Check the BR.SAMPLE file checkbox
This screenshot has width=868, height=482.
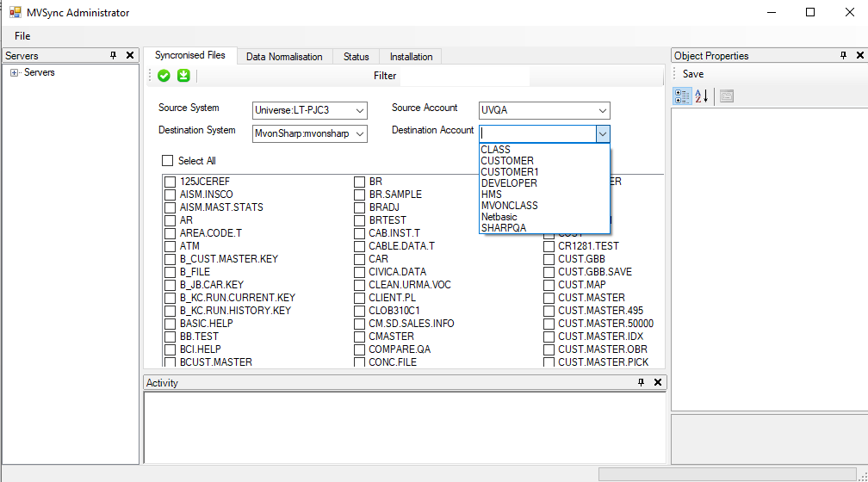tap(359, 195)
